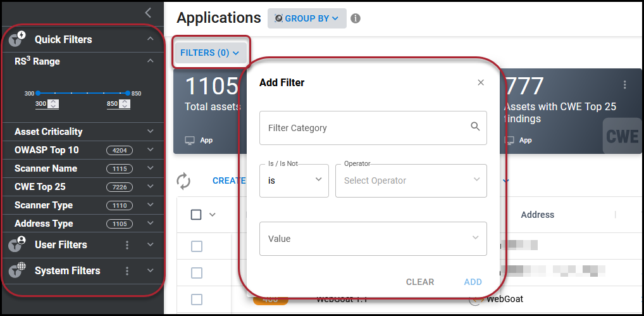Expand the CWE Top 25 filter
The height and width of the screenshot is (316, 644).
[151, 187]
